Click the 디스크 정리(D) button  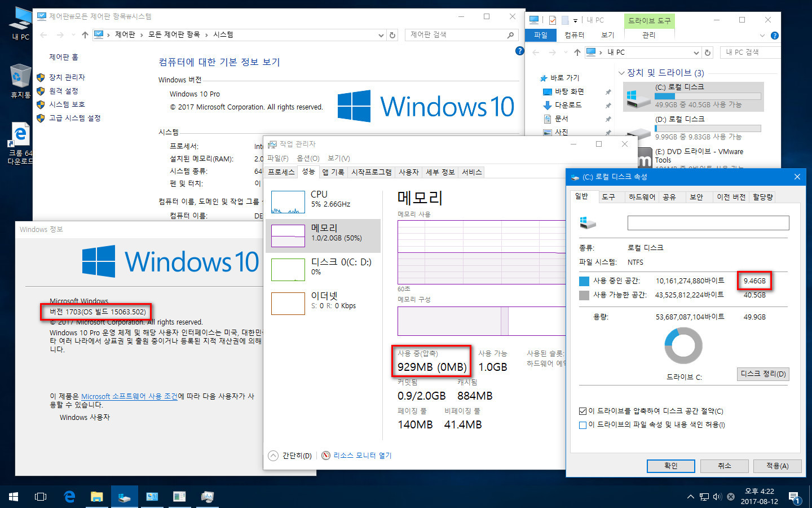[x=763, y=374]
